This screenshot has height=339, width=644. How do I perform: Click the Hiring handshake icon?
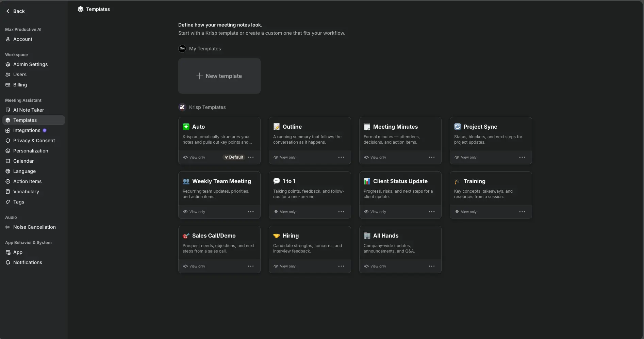(x=277, y=236)
